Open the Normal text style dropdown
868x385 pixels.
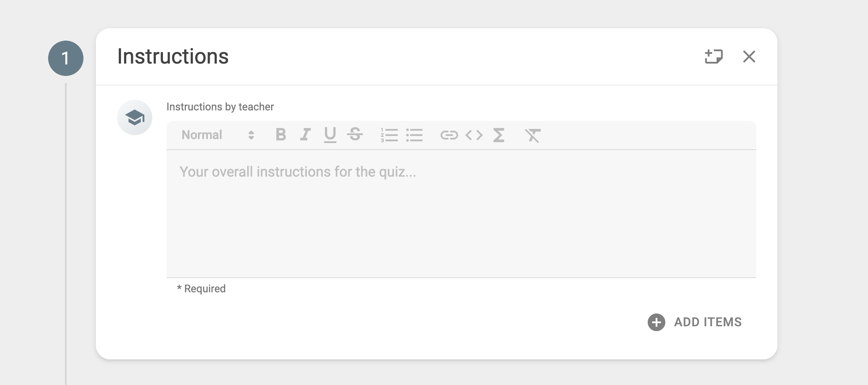click(218, 135)
